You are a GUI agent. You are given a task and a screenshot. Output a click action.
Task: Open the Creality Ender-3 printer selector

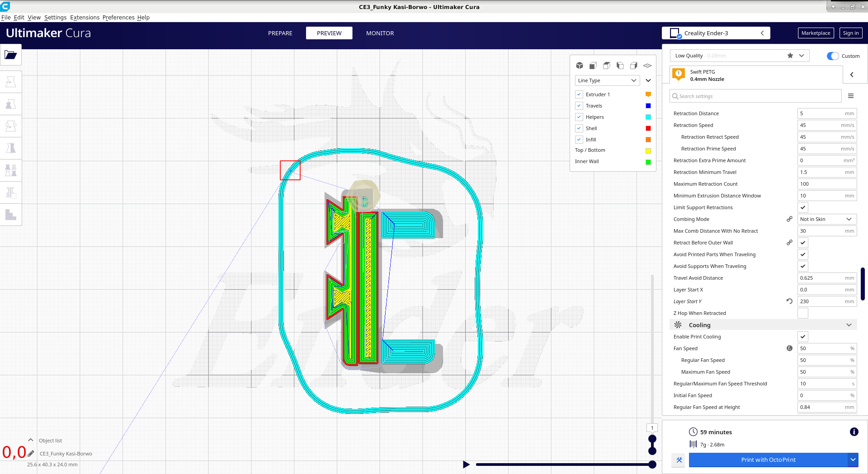tap(716, 33)
